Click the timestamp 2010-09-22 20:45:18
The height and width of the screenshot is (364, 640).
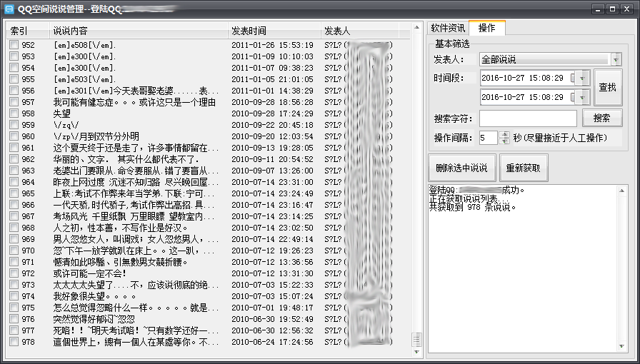(x=272, y=125)
